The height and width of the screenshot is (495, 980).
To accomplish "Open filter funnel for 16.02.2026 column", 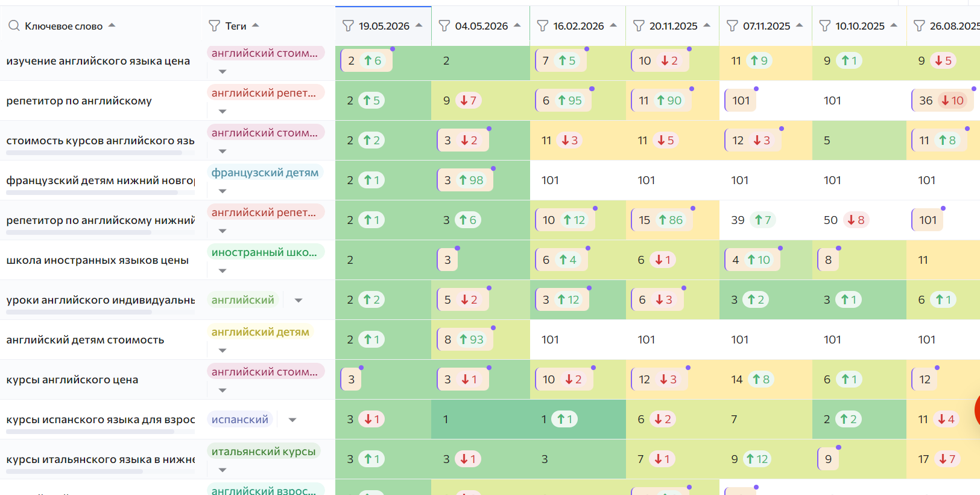I will (x=543, y=26).
